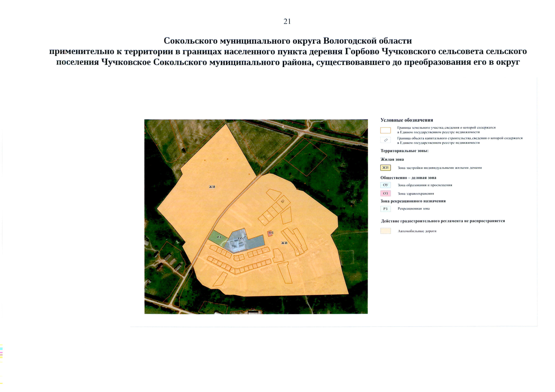555x392 pixels.
Task: Expand the Жилая зона section
Action: [391, 160]
